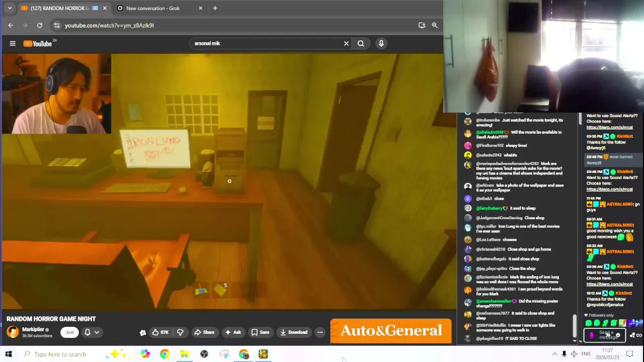
Task: Click the icon left of the like button
Action: point(143,332)
